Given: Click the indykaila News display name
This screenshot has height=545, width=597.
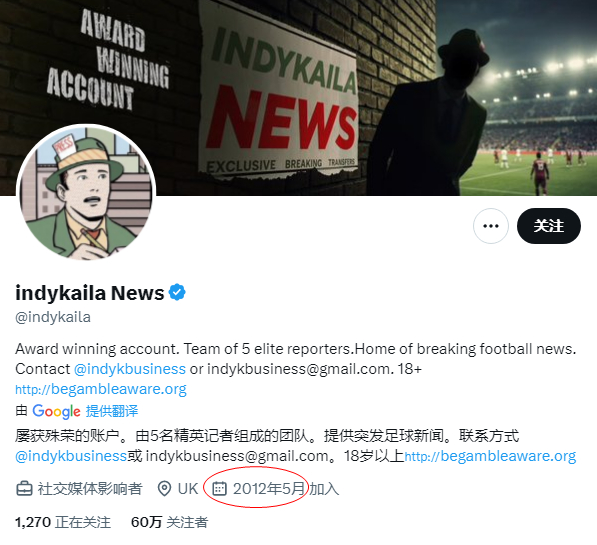Looking at the screenshot, I should point(89,293).
